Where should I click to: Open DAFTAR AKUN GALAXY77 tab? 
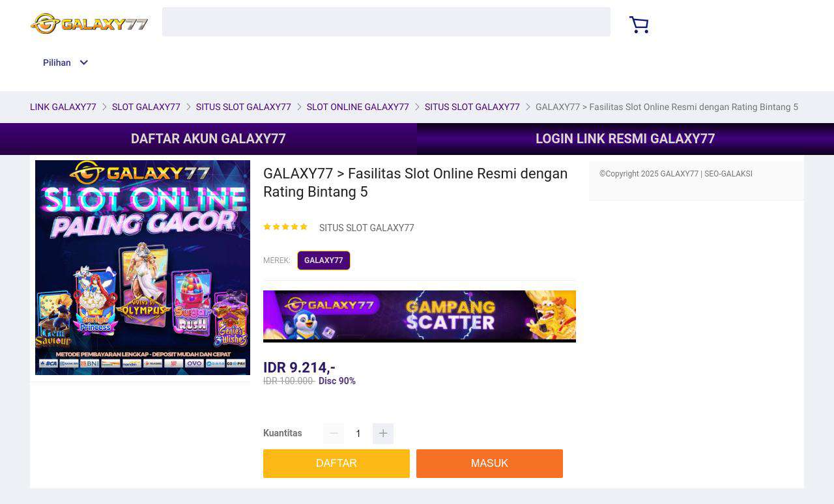click(x=208, y=139)
